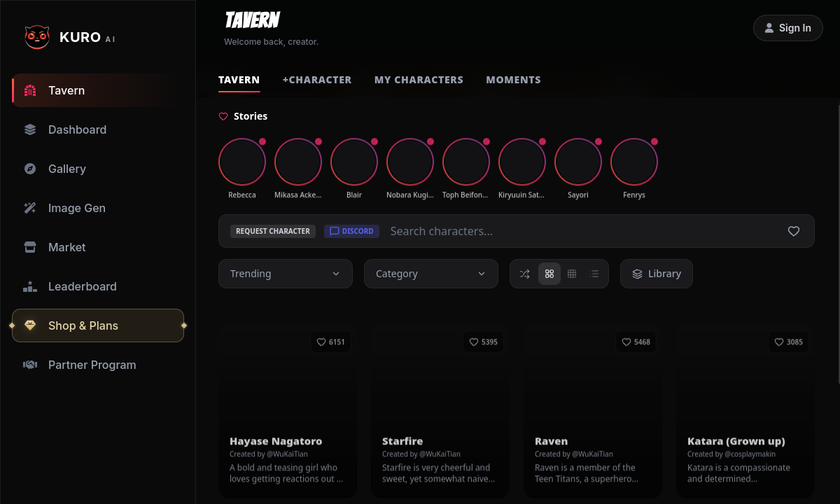Viewport: 840px width, 504px height.
Task: Like Starfire card (5395 hearts)
Action: coord(484,342)
